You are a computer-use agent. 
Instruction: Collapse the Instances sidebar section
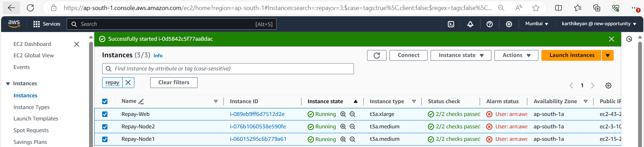point(8,84)
